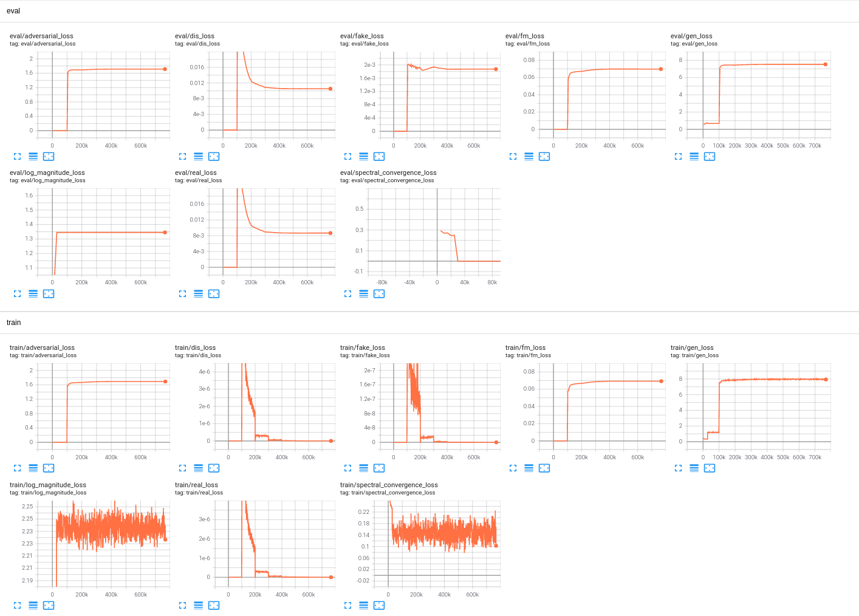Image resolution: width=859 pixels, height=616 pixels.
Task: Click the train/log_magnitude_loss chart plot area
Action: pyautogui.click(x=104, y=544)
